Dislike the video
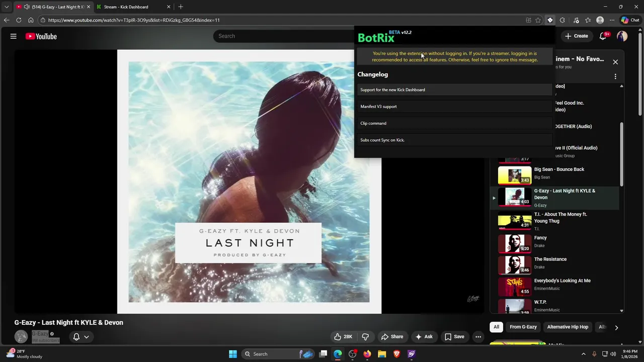644x362 pixels. click(366, 336)
